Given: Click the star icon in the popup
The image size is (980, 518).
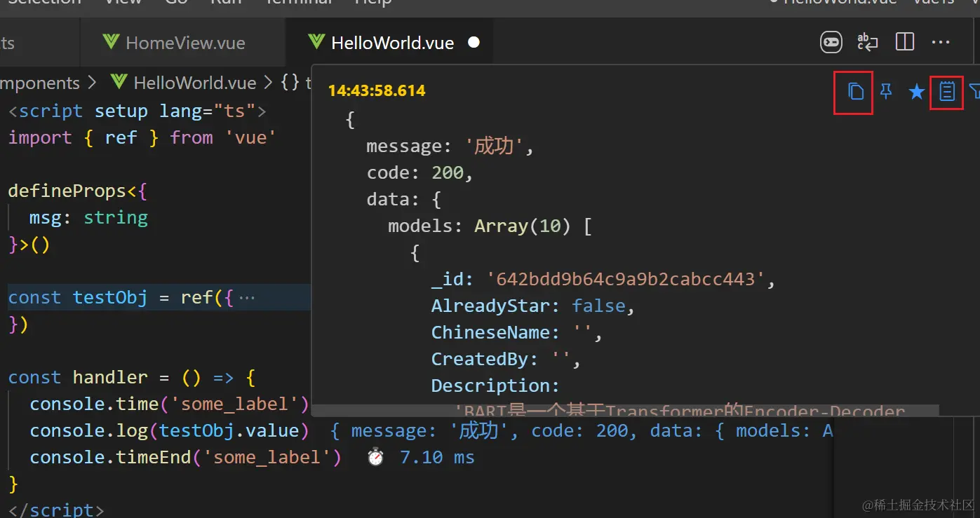Looking at the screenshot, I should click(916, 92).
